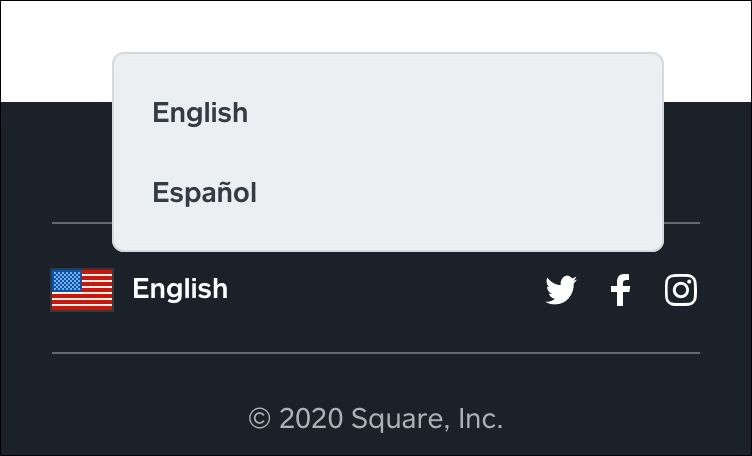The image size is (752, 456).
Task: Visit Square's Facebook page via f icon
Action: click(620, 290)
